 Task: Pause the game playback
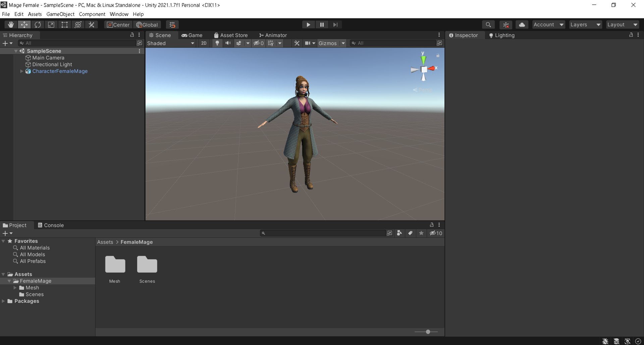click(322, 25)
